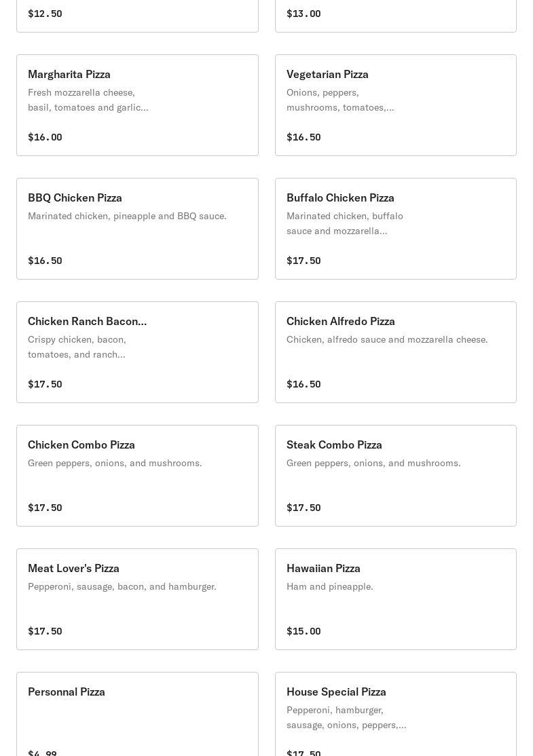Choose the BBQ Chicken Pizza item

(137, 229)
